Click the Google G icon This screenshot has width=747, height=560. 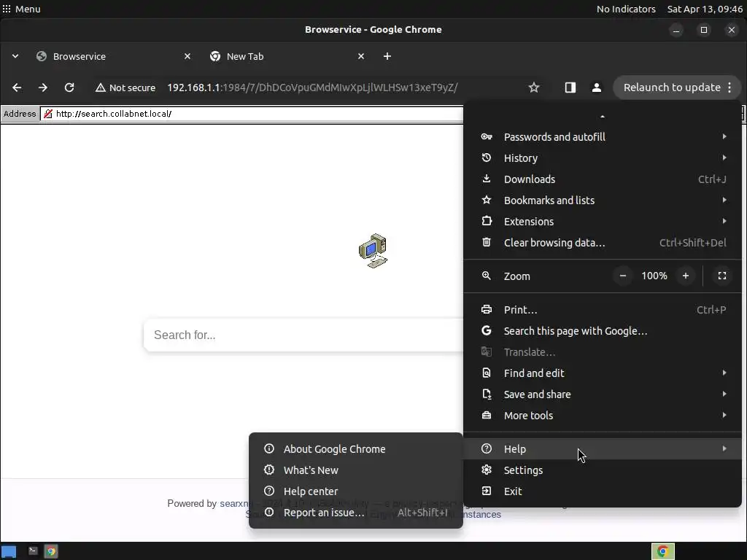tap(487, 330)
